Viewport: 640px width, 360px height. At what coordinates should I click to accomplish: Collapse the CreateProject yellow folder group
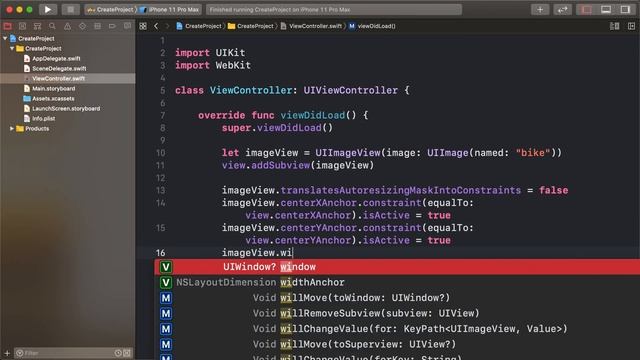click(12, 49)
